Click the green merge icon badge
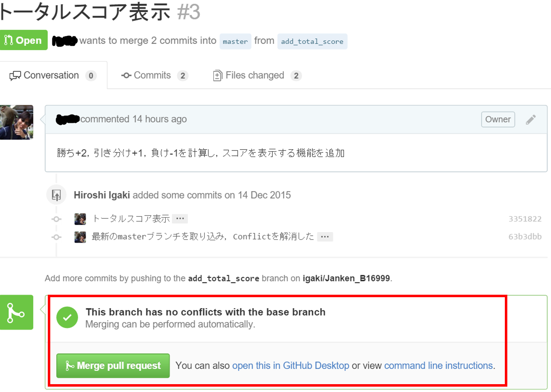551x392 pixels. click(x=16, y=312)
